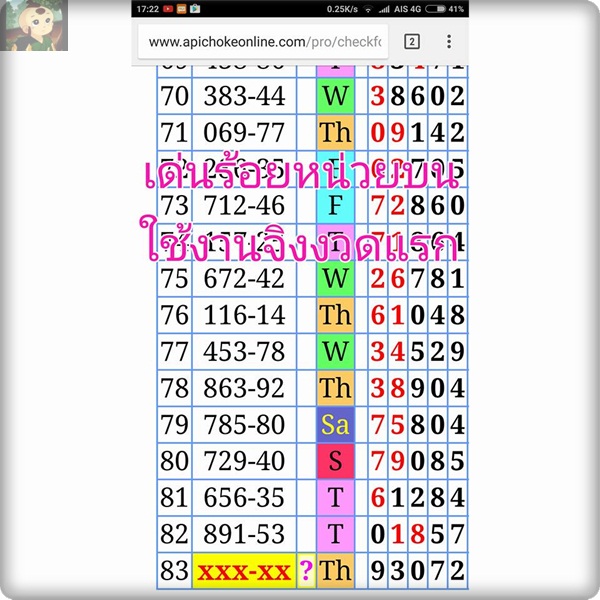Click row number 80
This screenshot has height=600, width=600.
(x=174, y=461)
